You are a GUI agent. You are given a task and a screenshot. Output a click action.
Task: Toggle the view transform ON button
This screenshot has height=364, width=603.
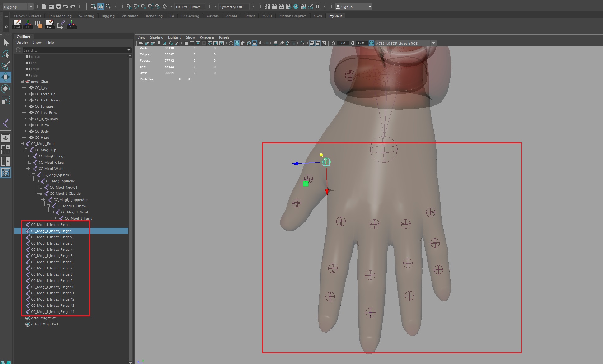[x=372, y=43]
